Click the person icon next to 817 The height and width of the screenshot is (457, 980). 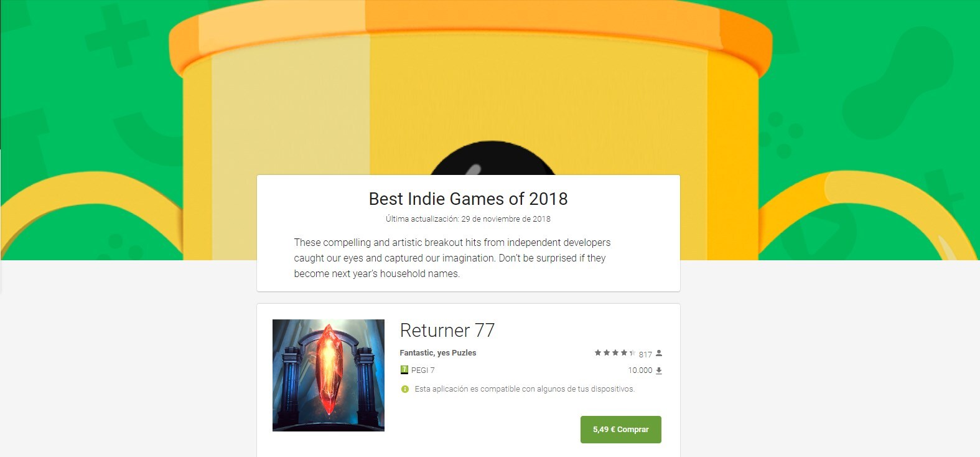tap(659, 353)
